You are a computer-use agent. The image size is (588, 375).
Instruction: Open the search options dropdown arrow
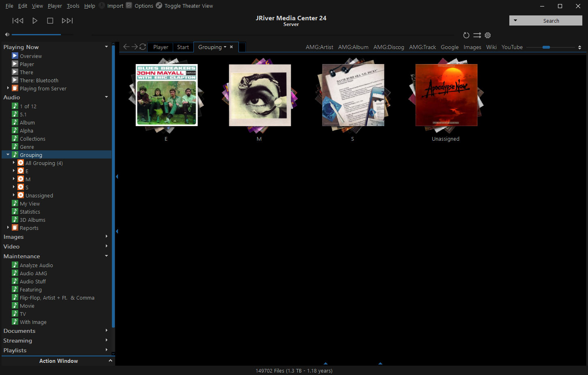point(515,21)
